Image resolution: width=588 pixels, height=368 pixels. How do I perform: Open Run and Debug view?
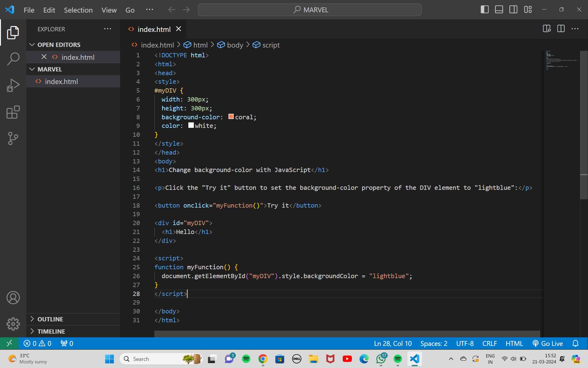tap(13, 86)
